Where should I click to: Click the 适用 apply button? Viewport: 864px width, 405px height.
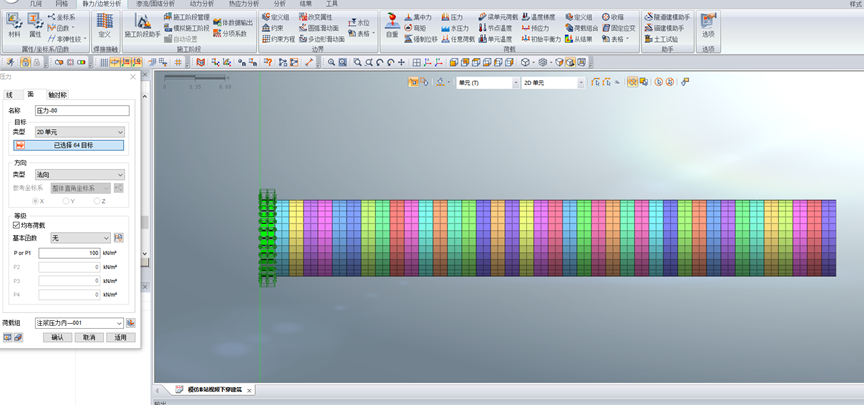(121, 337)
